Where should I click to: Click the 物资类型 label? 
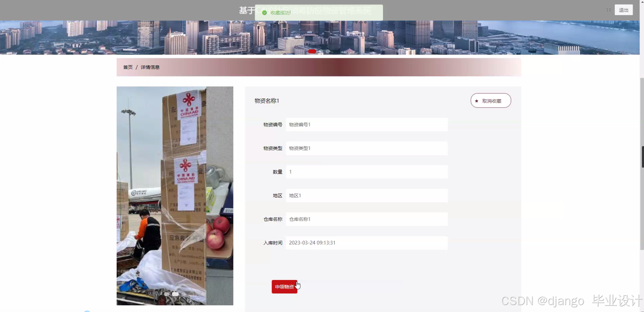pos(273,148)
